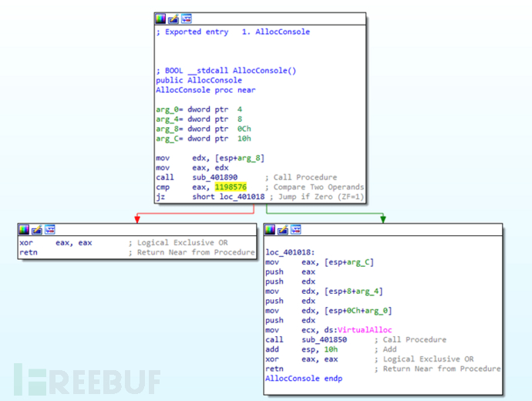The image size is (532, 401).
Task: Click the 'Jump if Zero (ZF=1)' comment
Action: [317, 197]
